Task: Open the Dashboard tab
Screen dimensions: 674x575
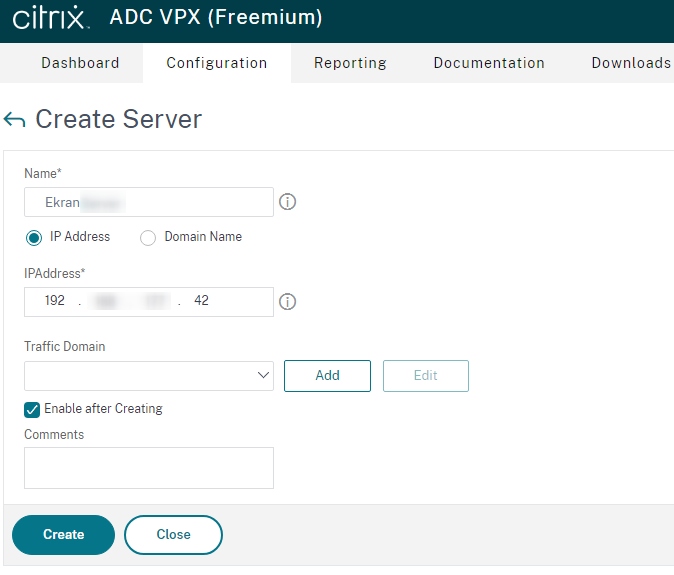Action: point(80,63)
